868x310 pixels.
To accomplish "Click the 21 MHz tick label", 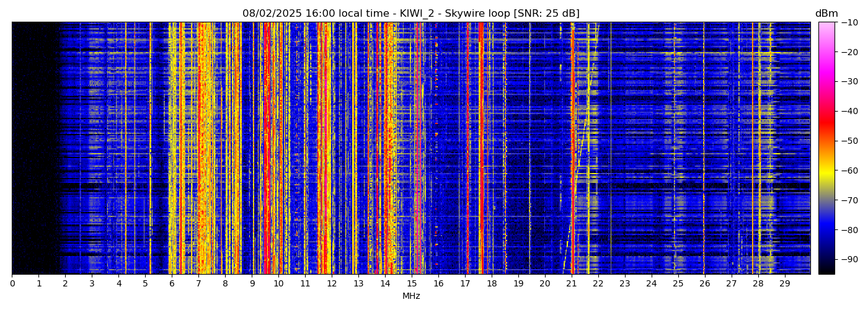I will (x=571, y=284).
